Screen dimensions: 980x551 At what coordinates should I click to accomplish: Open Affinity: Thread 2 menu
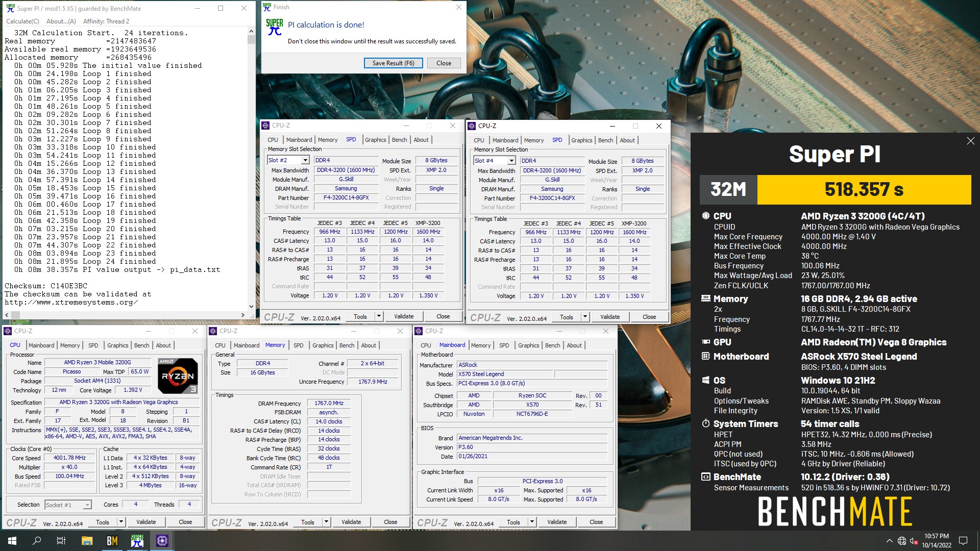coord(106,21)
